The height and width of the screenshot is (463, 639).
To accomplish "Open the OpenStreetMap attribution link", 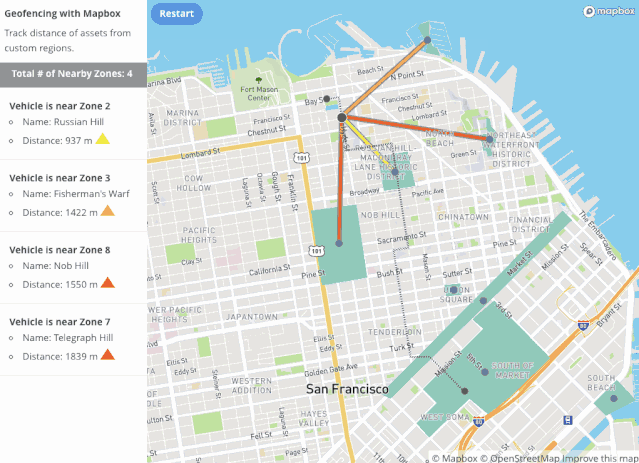I will click(x=520, y=459).
